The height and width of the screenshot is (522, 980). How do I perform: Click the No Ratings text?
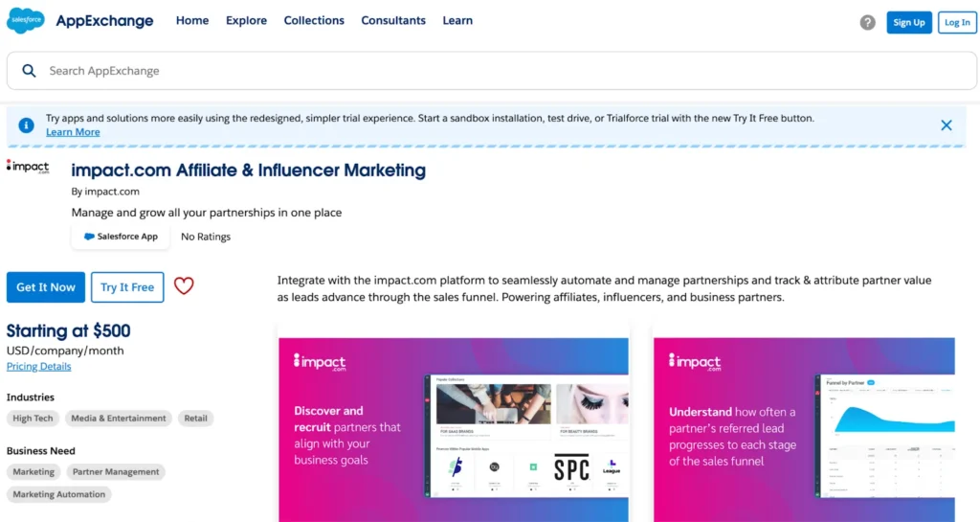(x=206, y=237)
